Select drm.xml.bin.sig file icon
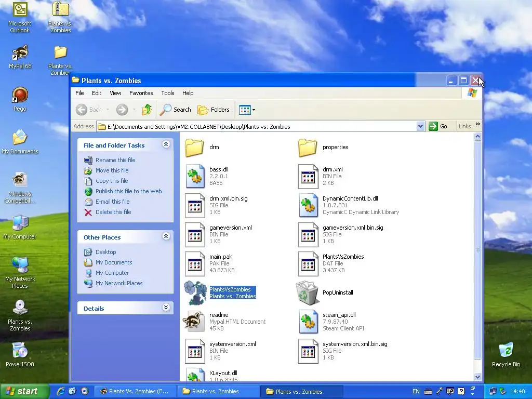 [195, 205]
